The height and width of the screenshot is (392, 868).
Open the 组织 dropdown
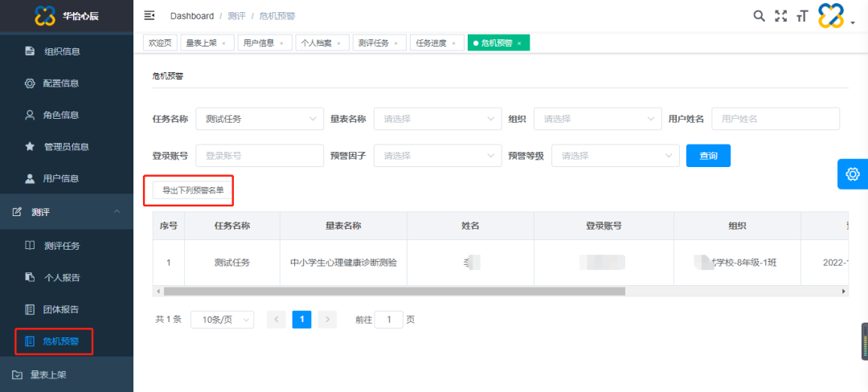[598, 118]
